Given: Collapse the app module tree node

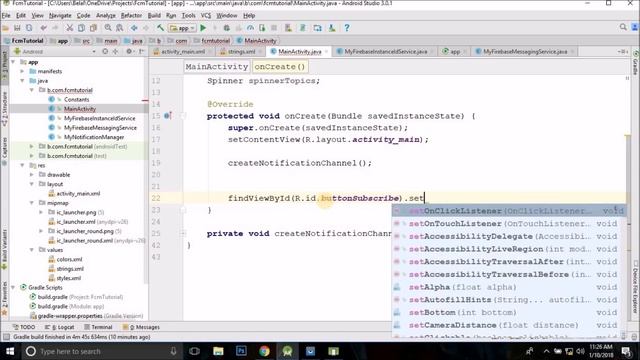Looking at the screenshot, I should [x=13, y=62].
